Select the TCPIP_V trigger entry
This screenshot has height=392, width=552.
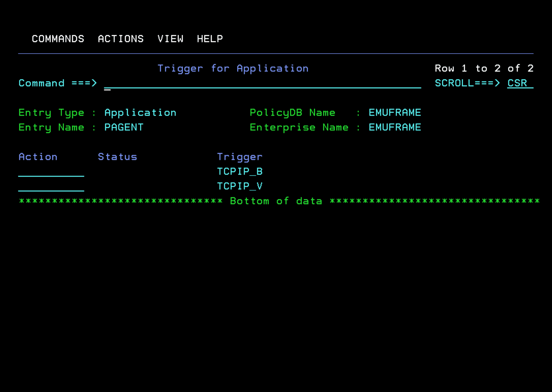[240, 186]
